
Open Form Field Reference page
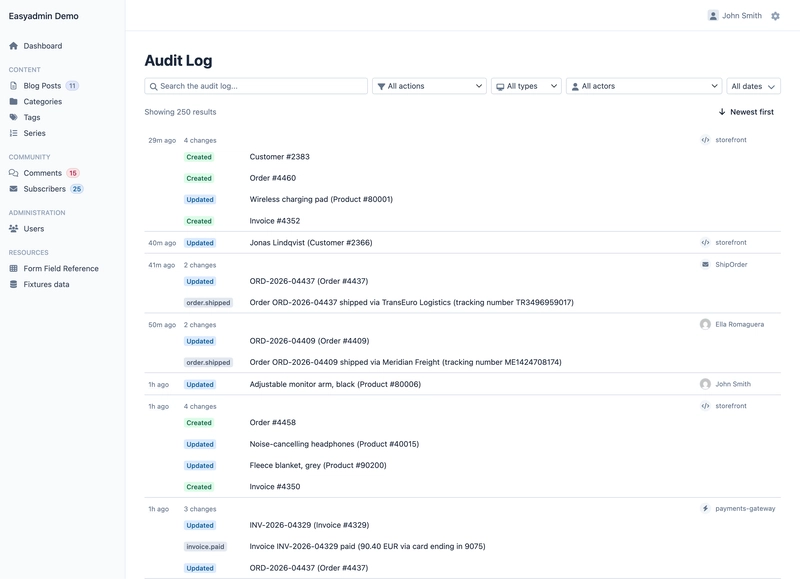pyautogui.click(x=61, y=268)
